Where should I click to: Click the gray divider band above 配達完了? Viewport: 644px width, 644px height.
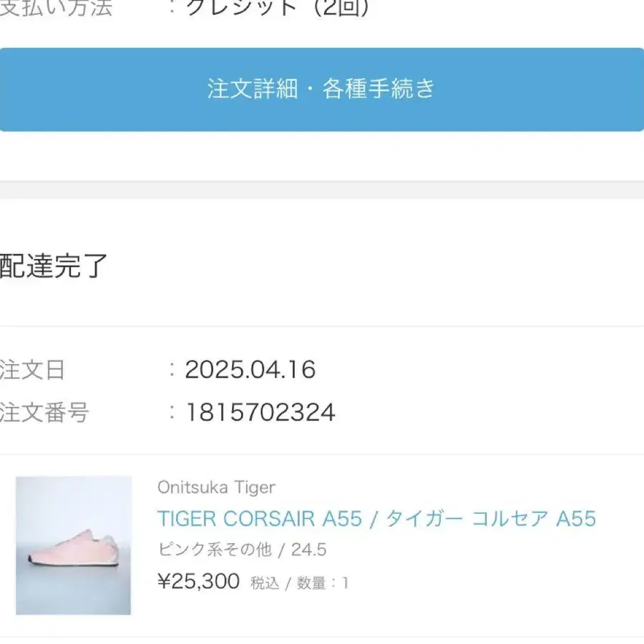(x=322, y=190)
